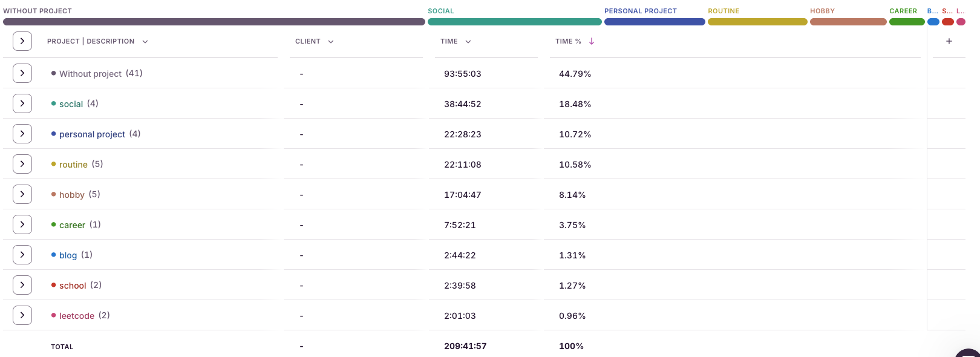Click the 100% total percentage
This screenshot has width=980, height=357.
571,346
